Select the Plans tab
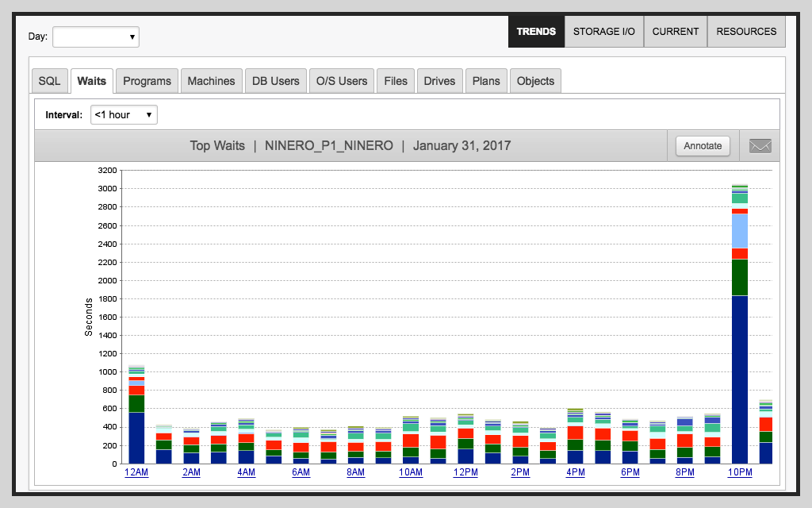This screenshot has width=812, height=508. click(x=486, y=80)
